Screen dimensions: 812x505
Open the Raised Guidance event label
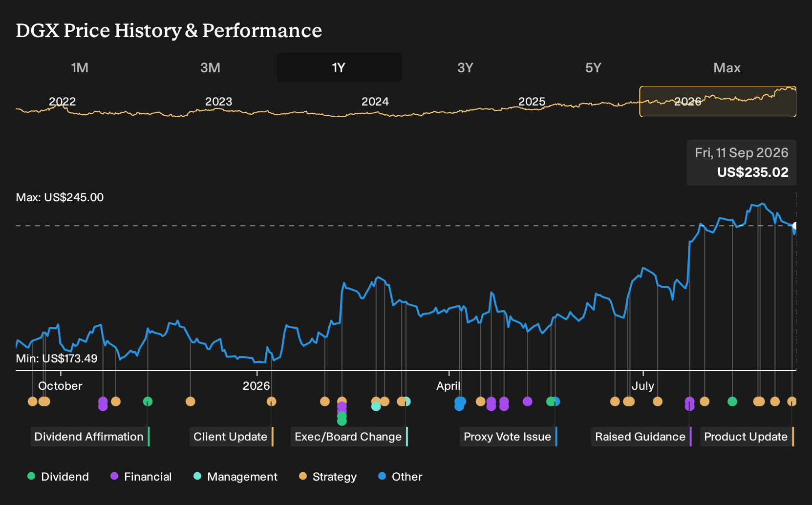point(641,437)
